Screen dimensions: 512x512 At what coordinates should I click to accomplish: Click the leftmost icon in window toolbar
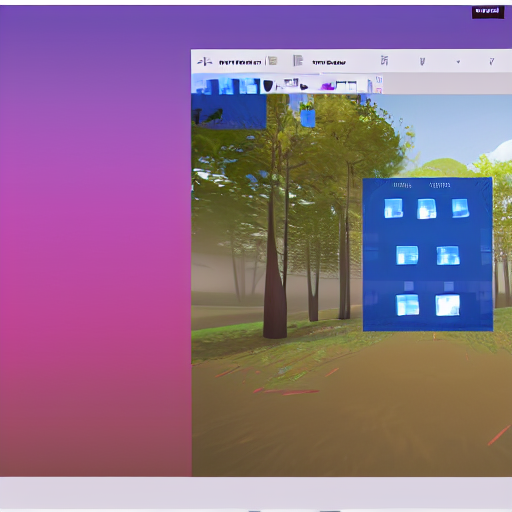204,62
